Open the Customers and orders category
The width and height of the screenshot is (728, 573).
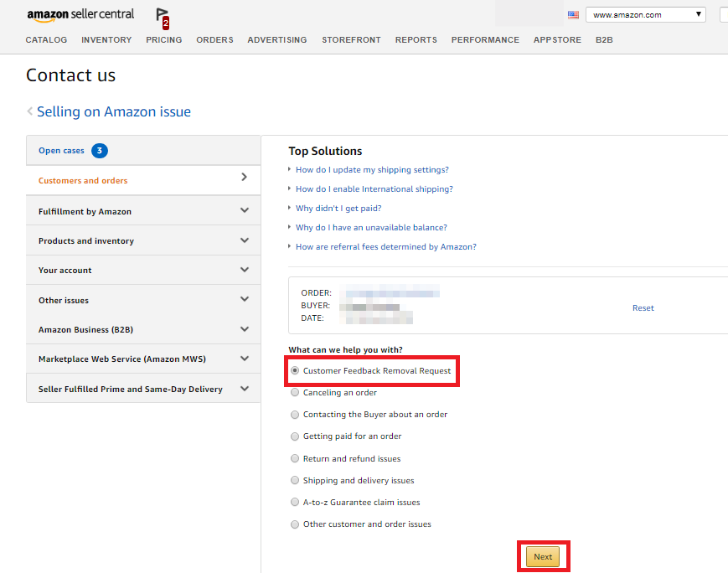tap(143, 181)
